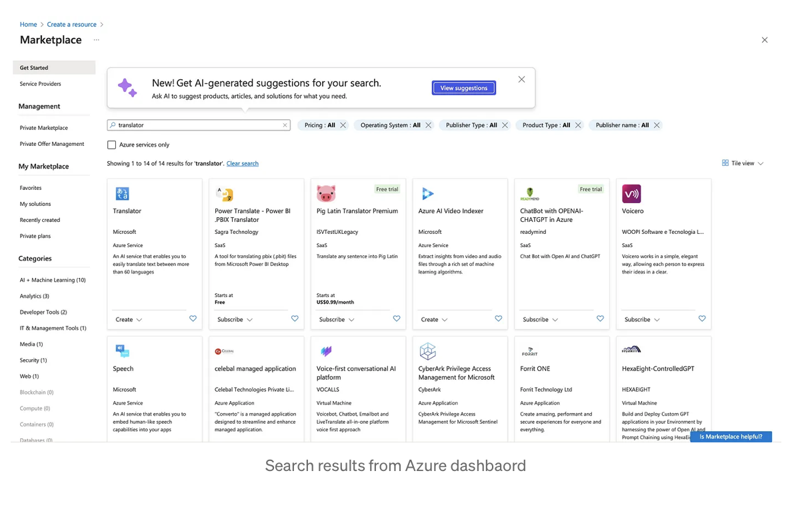Open Subscribe dropdown on Pig Latin Translator

[x=336, y=320]
